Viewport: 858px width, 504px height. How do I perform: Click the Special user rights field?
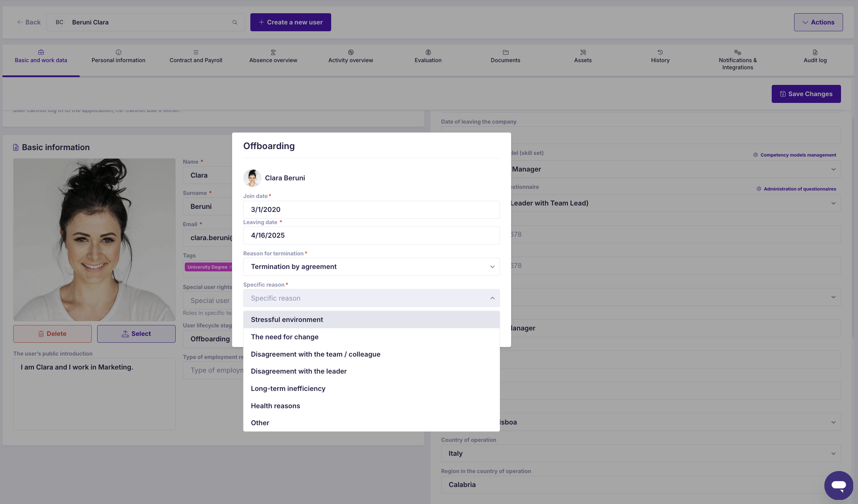click(x=208, y=301)
